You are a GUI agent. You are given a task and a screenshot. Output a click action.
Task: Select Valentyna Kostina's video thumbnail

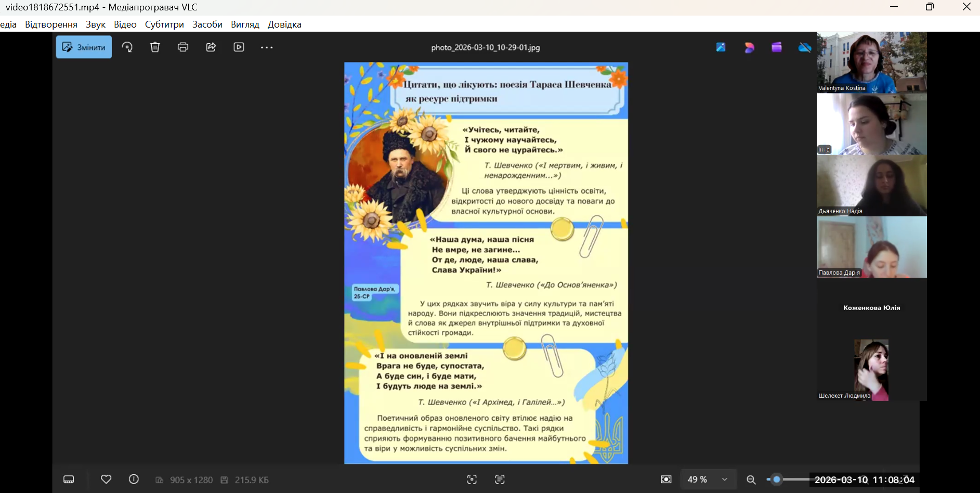[871, 62]
